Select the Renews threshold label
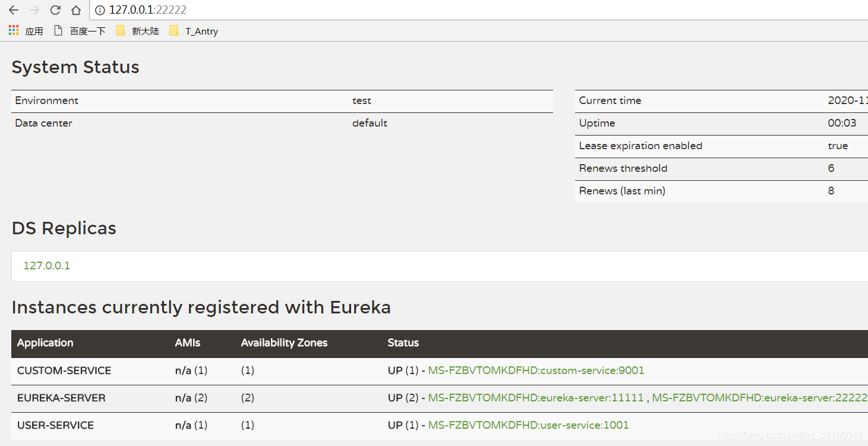868x446 pixels. tap(623, 168)
